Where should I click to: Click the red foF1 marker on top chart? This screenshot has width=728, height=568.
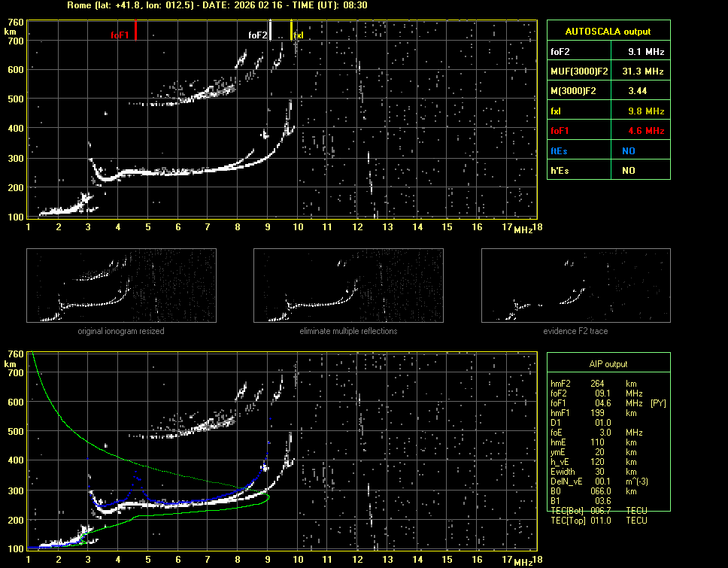(x=135, y=31)
